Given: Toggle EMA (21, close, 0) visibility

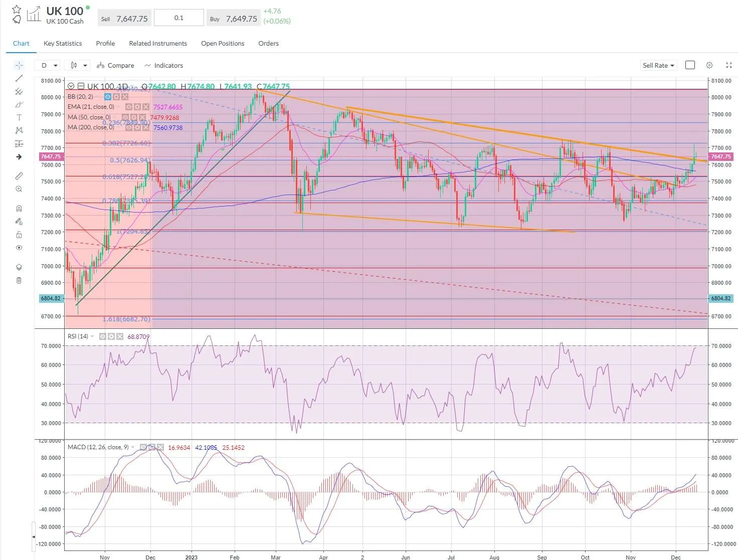Looking at the screenshot, I should [129, 107].
